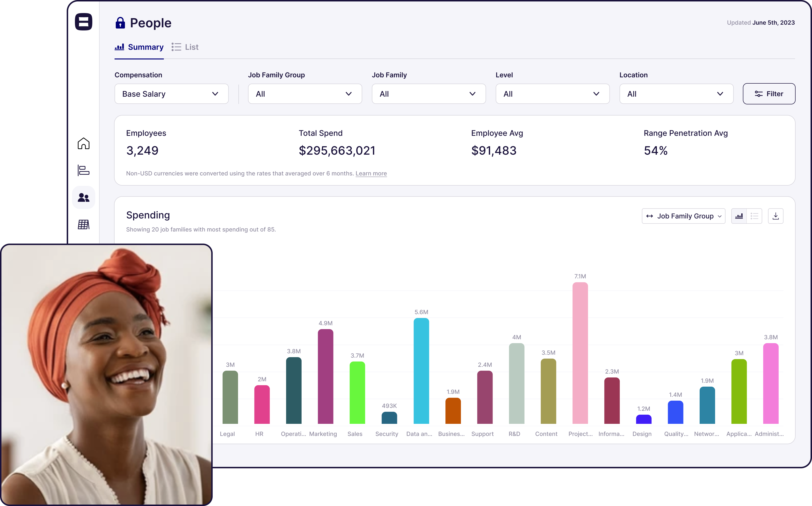Open the horizontal bar chart sidebar icon
The height and width of the screenshot is (506, 812).
[83, 170]
